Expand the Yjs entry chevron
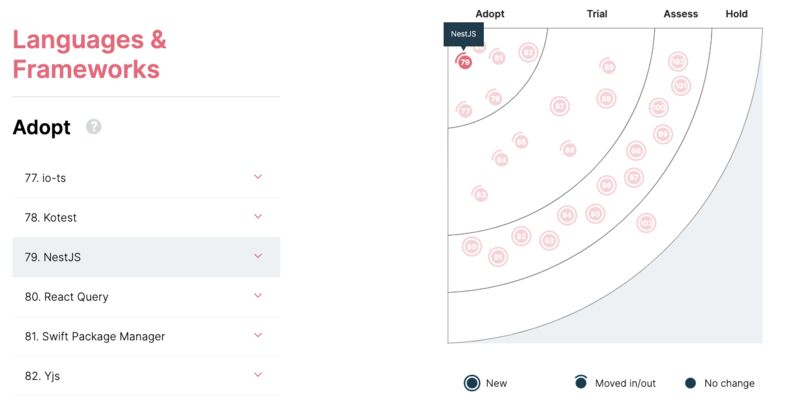This screenshot has width=800, height=414. click(x=258, y=375)
